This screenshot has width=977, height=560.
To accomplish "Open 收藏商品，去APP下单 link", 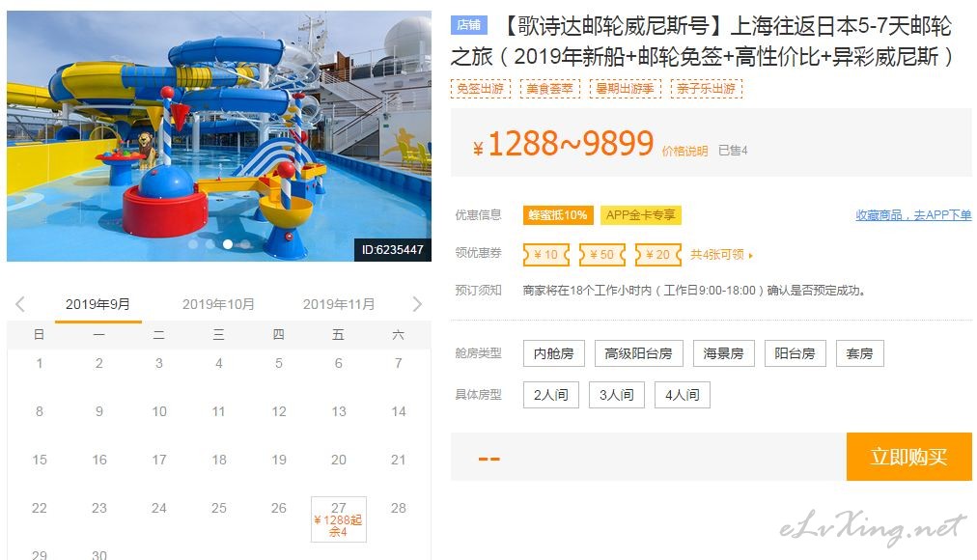I will click(913, 215).
